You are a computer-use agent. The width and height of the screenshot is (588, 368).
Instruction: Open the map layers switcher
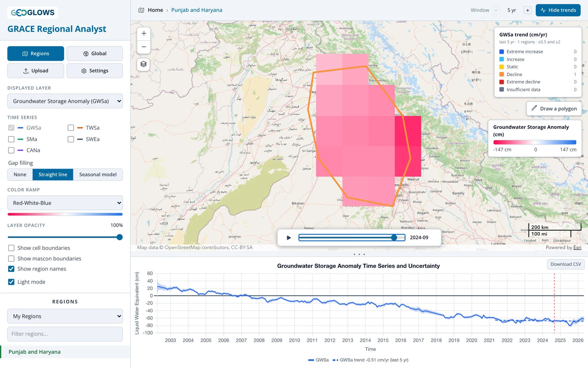tap(143, 64)
